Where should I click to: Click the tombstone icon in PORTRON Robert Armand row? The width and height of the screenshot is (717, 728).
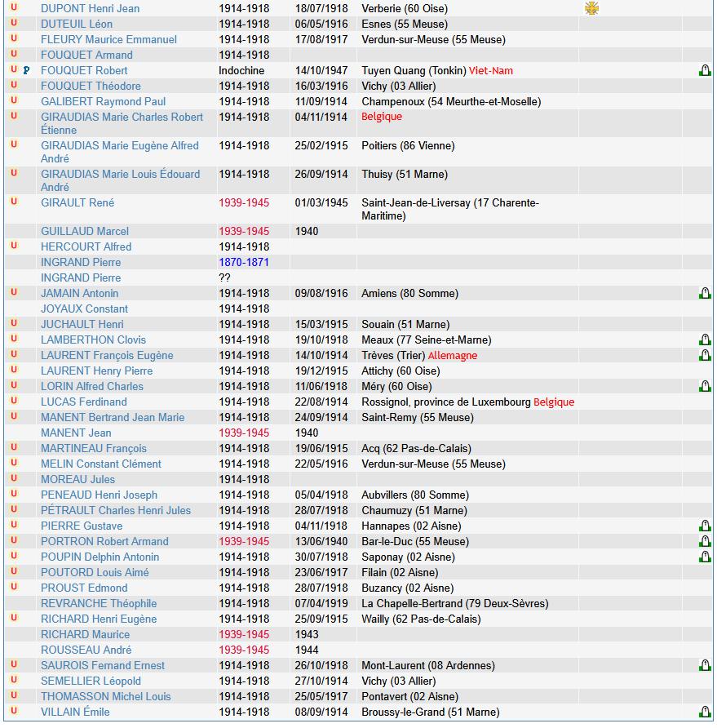pyautogui.click(x=705, y=541)
